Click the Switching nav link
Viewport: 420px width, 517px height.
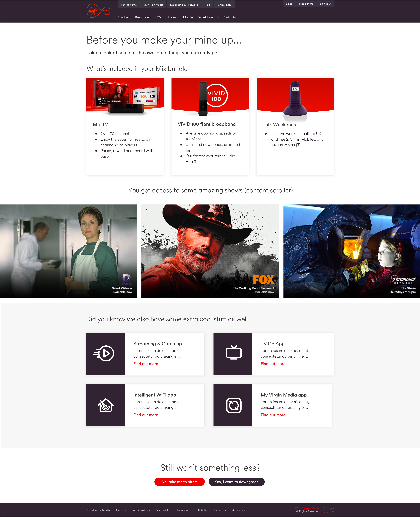[231, 17]
